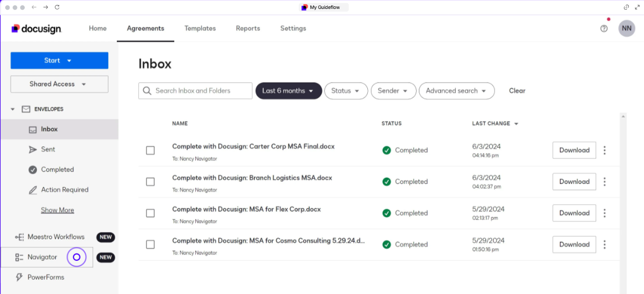The height and width of the screenshot is (294, 644).
Task: Click browser forward arrow
Action: click(x=46, y=7)
